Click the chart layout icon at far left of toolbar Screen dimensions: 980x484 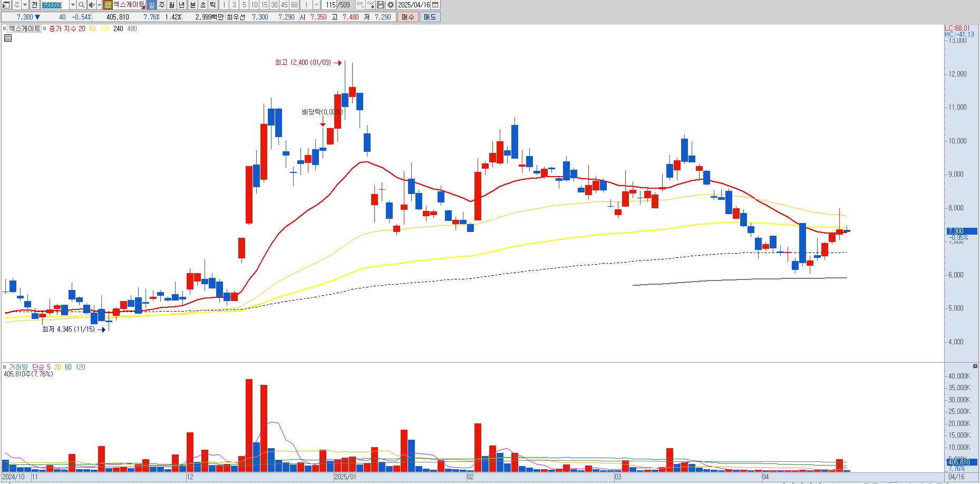pos(6,5)
